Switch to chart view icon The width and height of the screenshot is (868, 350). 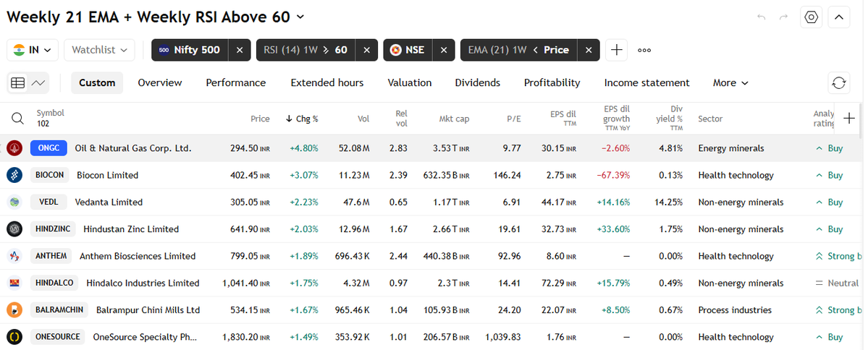38,83
